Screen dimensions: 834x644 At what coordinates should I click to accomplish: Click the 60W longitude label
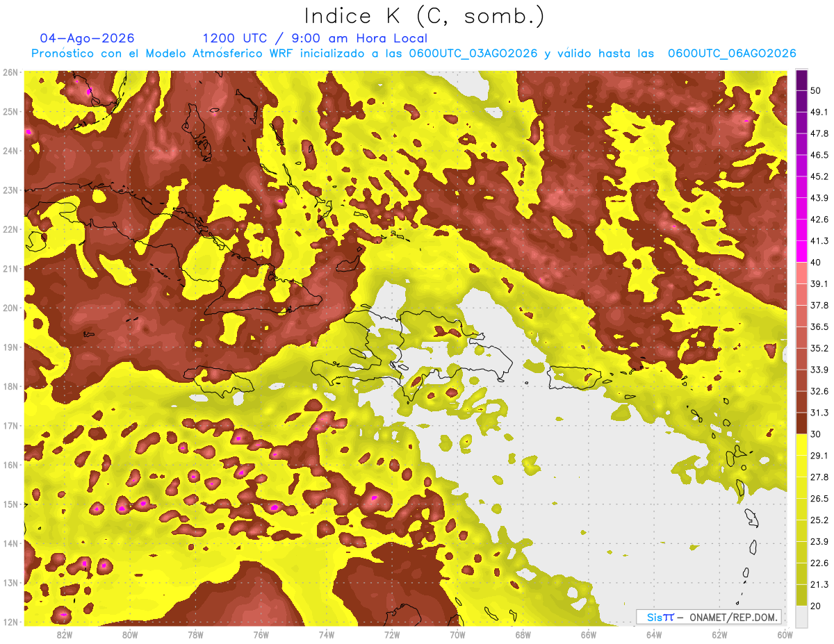pyautogui.click(x=785, y=634)
